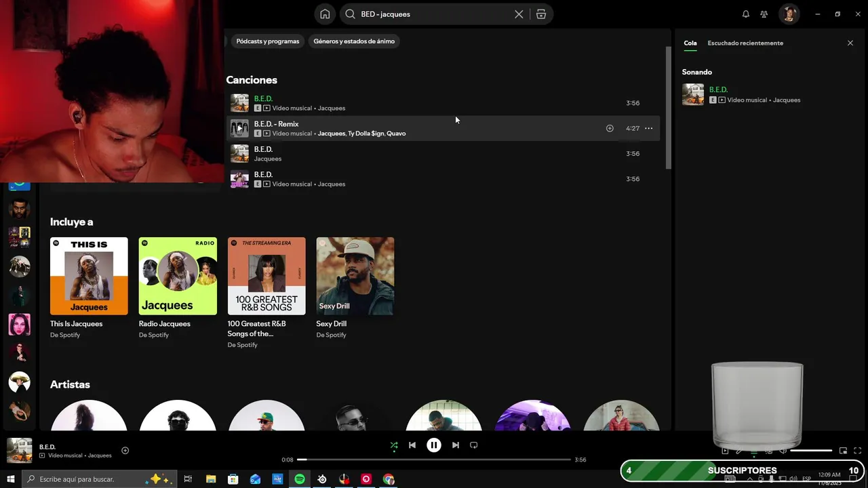Skip to the next track

point(456,445)
